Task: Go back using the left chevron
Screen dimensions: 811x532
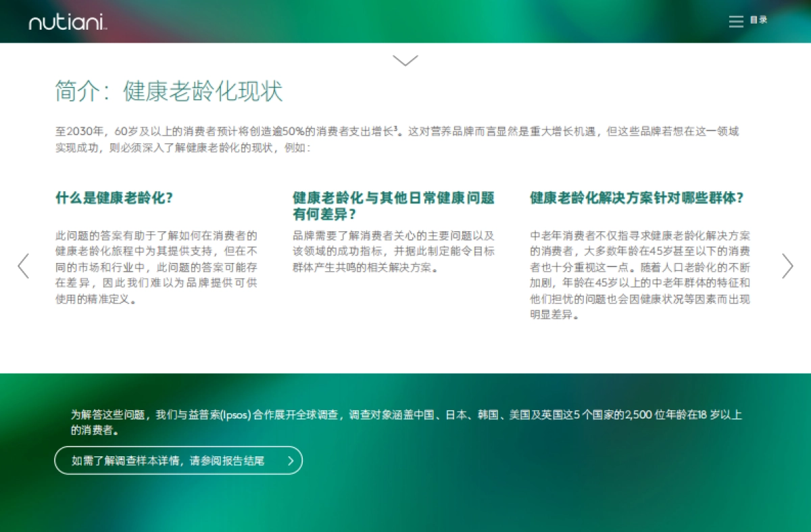Action: click(23, 266)
